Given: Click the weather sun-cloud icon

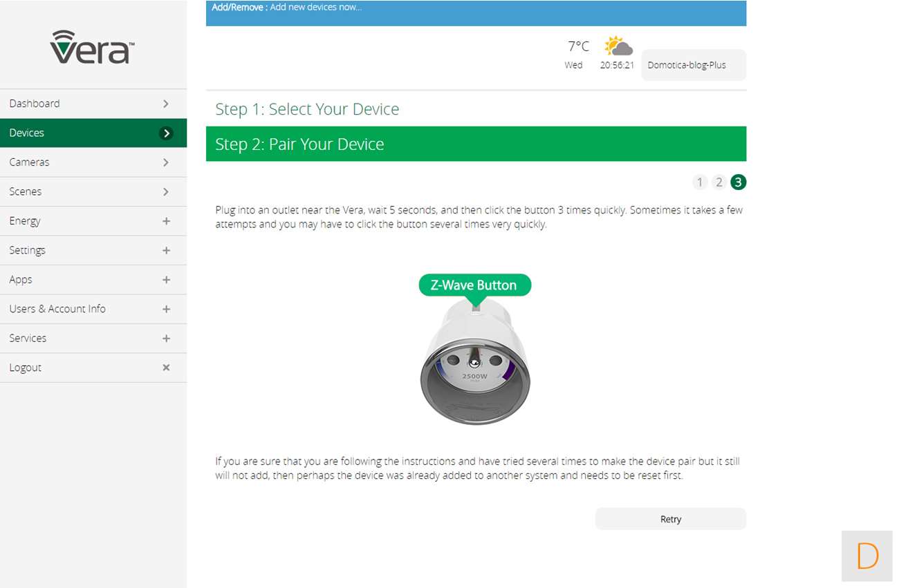Looking at the screenshot, I should click(x=618, y=47).
